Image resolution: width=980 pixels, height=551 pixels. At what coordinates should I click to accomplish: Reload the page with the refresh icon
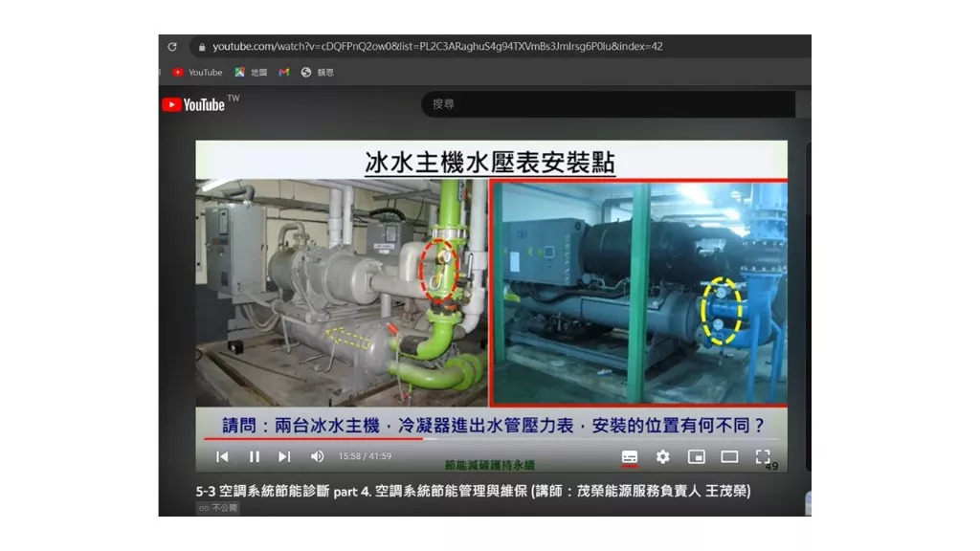point(172,47)
